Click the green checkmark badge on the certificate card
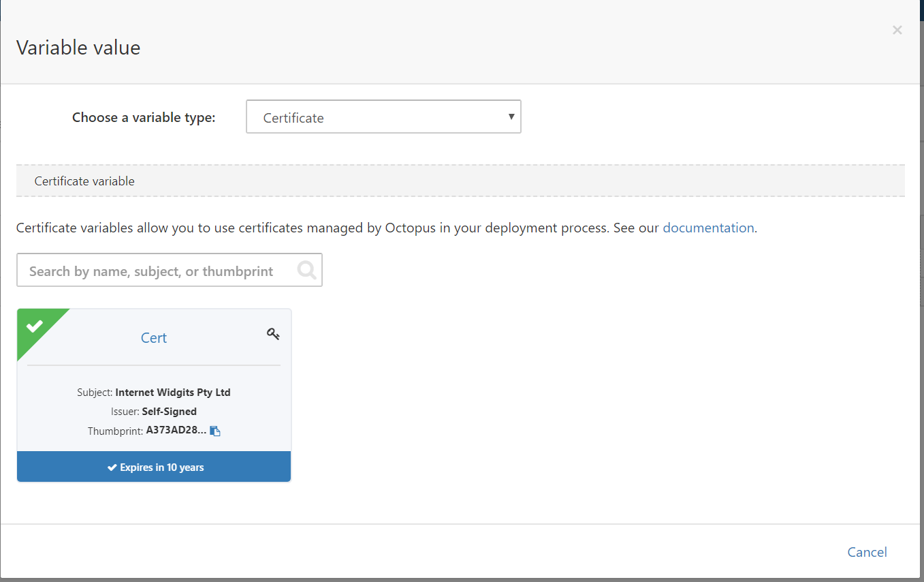 click(35, 326)
